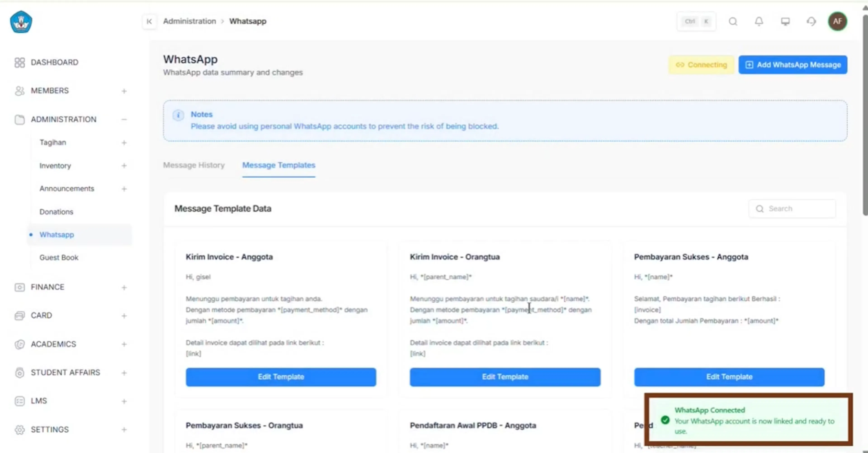Viewport: 868px width, 453px height.
Task: Click the Members people icon
Action: 19,91
